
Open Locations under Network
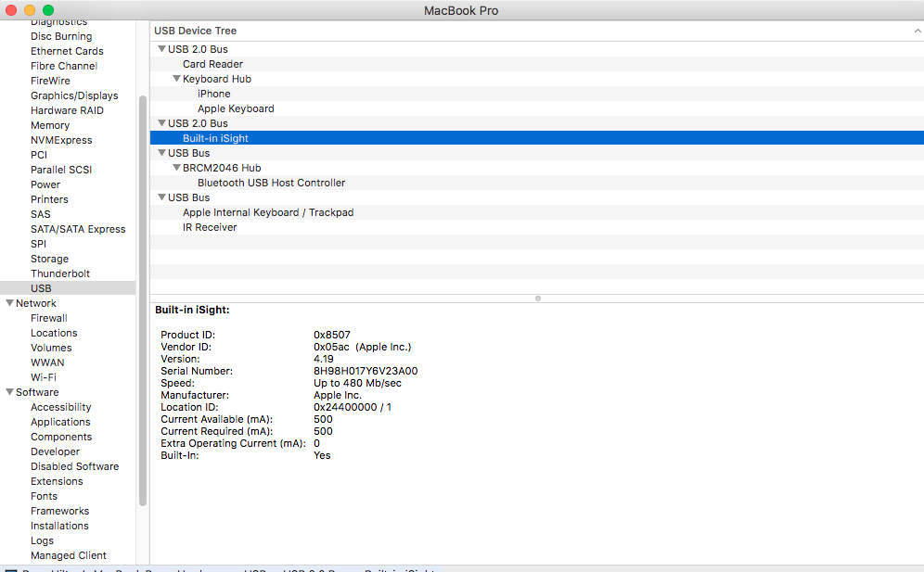pyautogui.click(x=54, y=333)
